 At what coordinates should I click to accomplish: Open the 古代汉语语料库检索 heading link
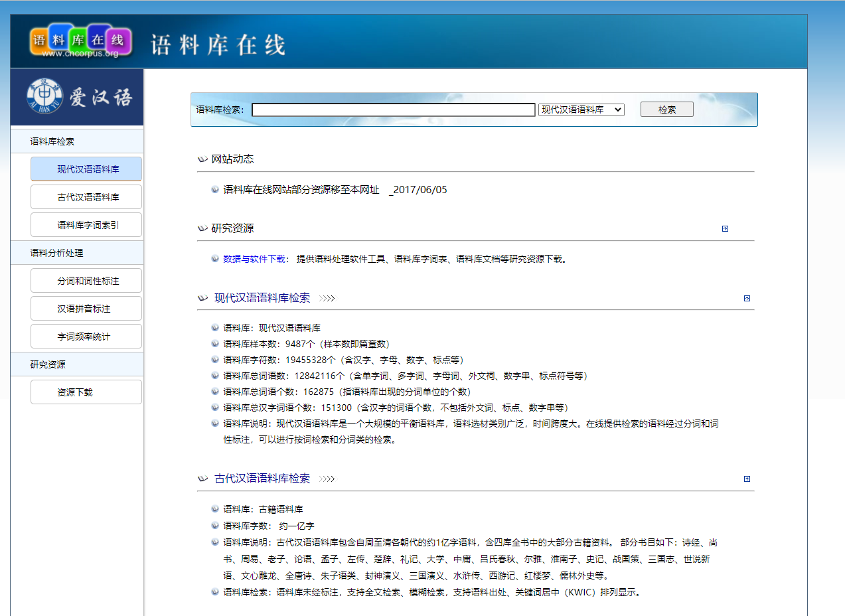tap(262, 479)
